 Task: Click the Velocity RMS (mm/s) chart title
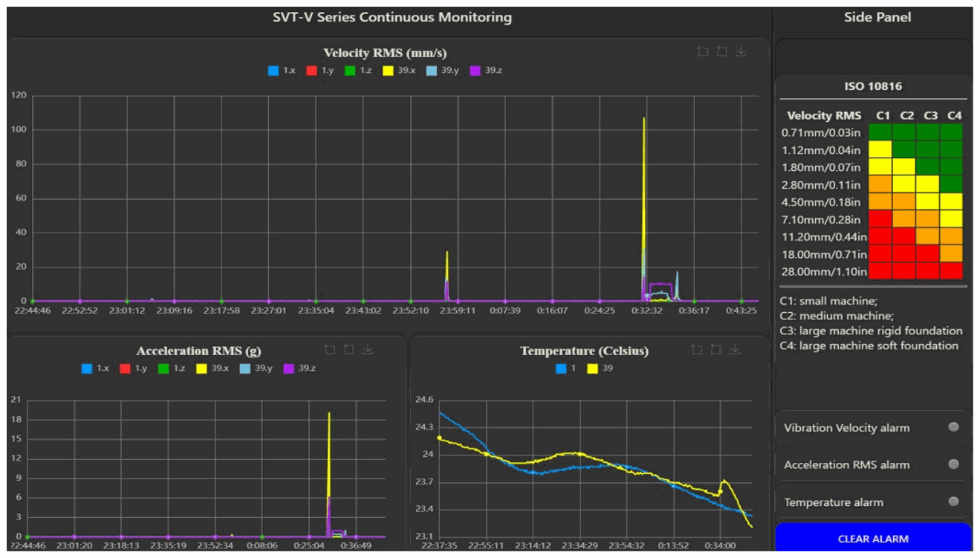pyautogui.click(x=385, y=53)
